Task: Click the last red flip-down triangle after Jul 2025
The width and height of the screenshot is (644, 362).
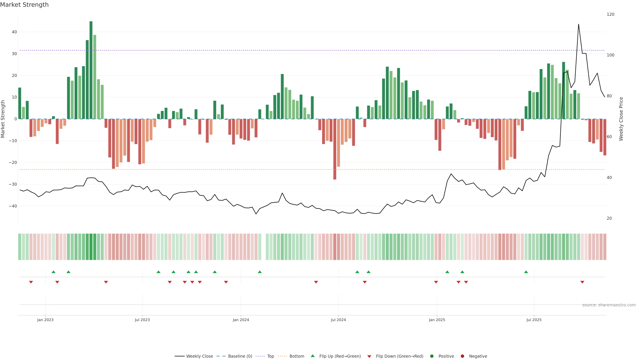Action: tap(582, 282)
